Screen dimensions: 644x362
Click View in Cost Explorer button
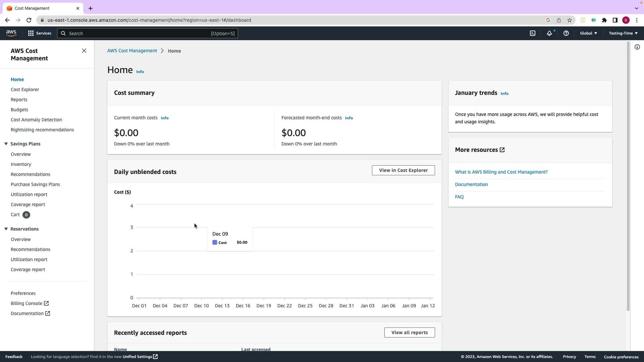pos(403,170)
